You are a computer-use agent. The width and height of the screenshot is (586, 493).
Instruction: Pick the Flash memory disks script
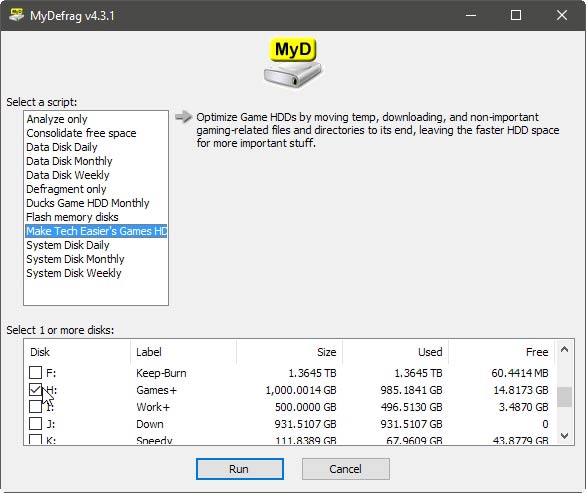pos(72,217)
